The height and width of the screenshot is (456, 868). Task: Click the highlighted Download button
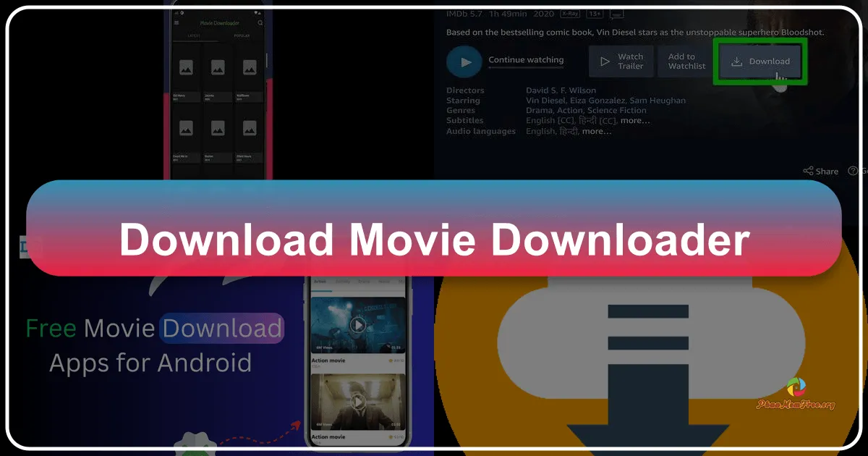[760, 62]
